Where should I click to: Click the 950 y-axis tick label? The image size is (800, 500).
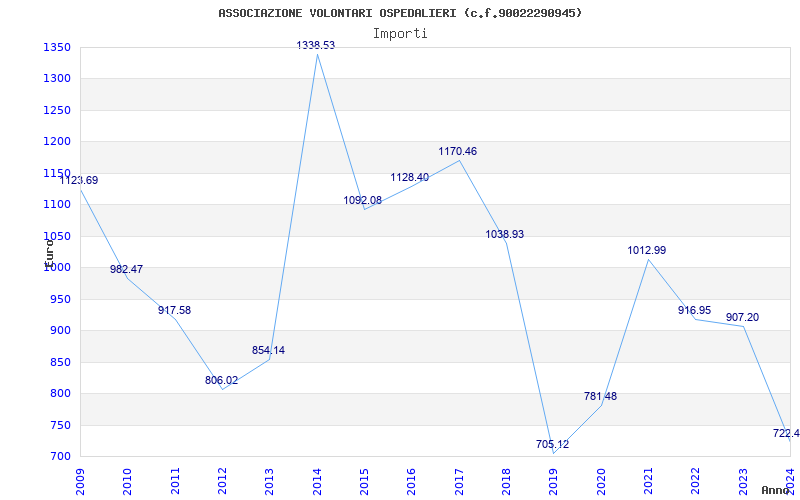[59, 299]
